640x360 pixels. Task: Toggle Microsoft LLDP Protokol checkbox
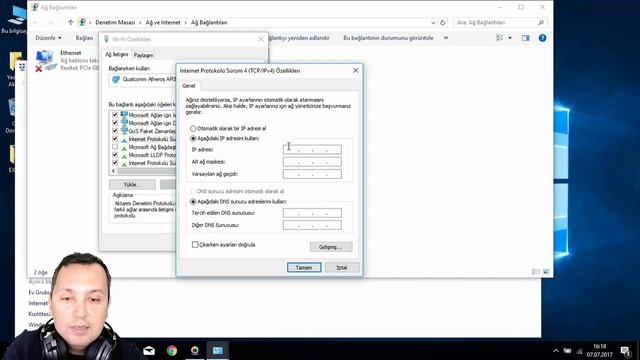coord(115,155)
